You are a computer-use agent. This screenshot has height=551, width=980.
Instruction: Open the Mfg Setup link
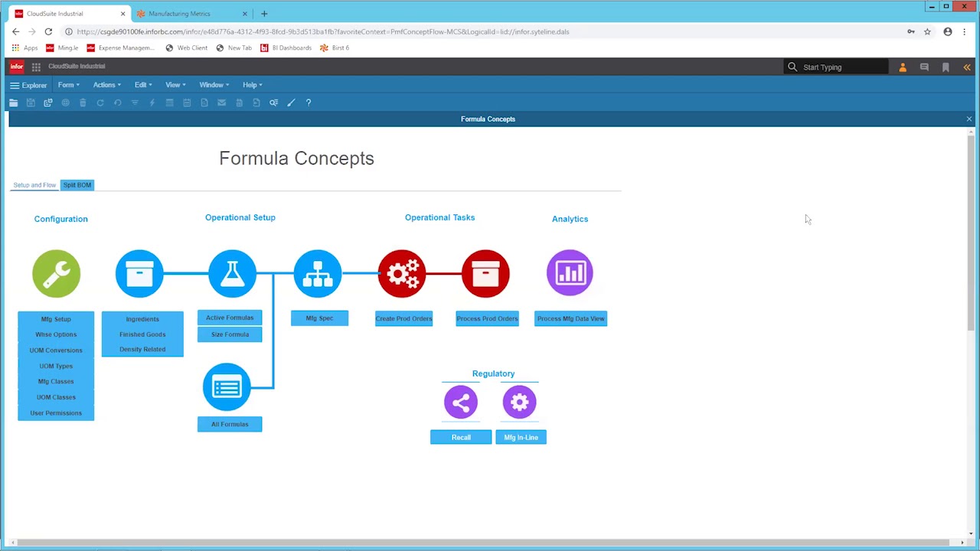tap(56, 319)
